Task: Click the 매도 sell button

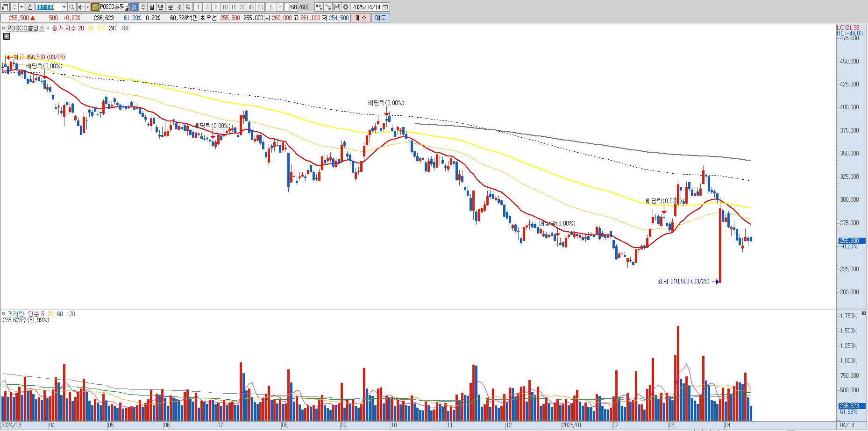Action: point(381,18)
